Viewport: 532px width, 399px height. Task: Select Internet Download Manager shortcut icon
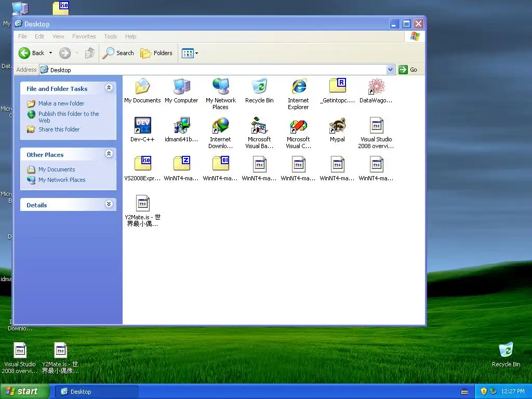pos(220,125)
